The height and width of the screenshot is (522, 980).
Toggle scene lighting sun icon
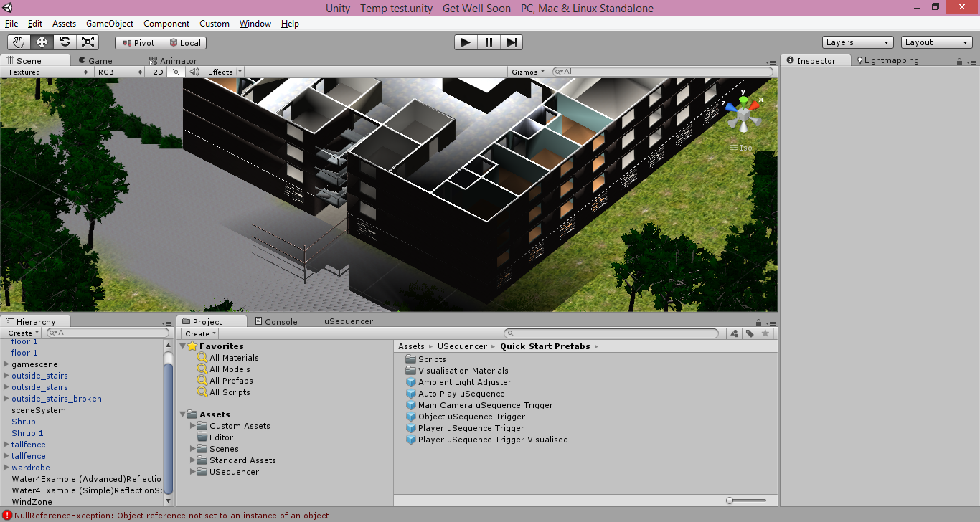[x=176, y=72]
